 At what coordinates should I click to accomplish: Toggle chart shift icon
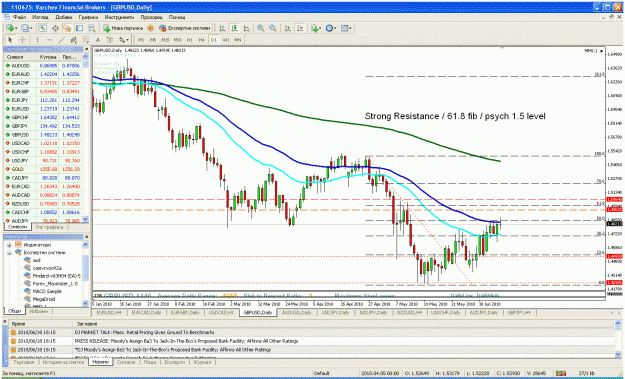coord(300,28)
